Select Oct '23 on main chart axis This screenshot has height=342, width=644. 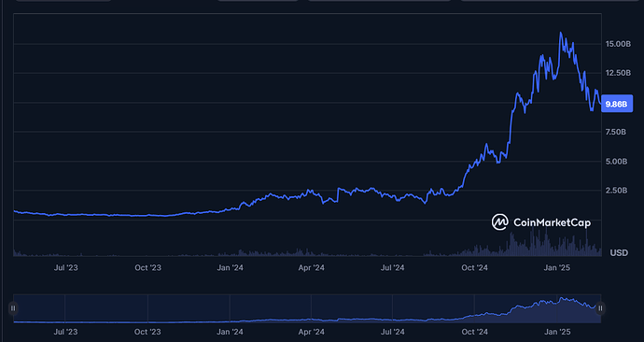[147, 267]
